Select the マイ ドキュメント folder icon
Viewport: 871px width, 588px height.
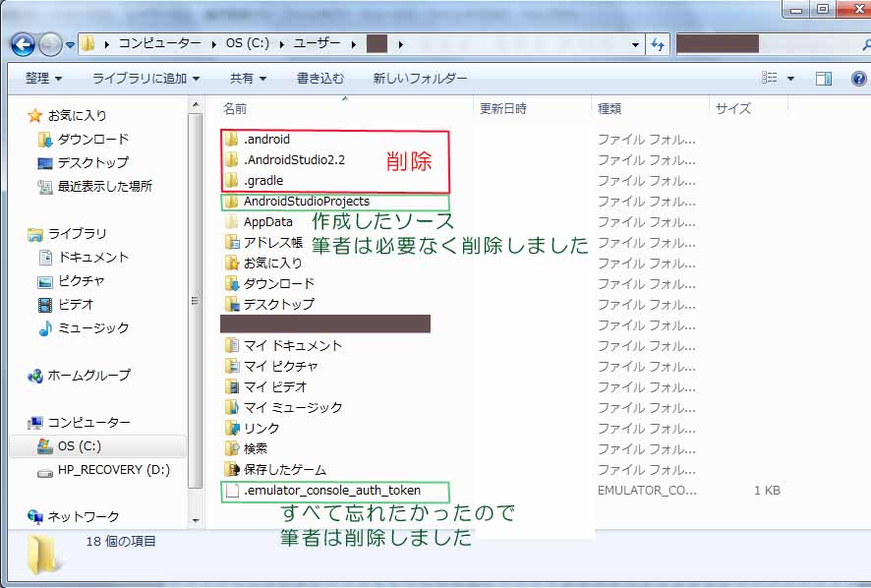coord(232,346)
